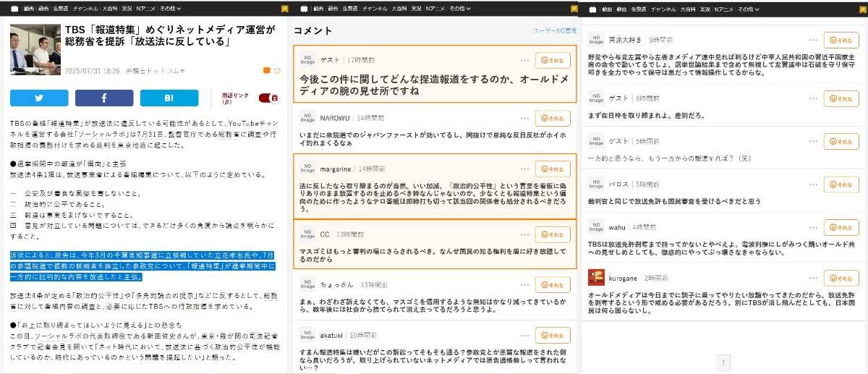Go to comment page 1
Screen dimensions: 868x374
pyautogui.click(x=724, y=362)
